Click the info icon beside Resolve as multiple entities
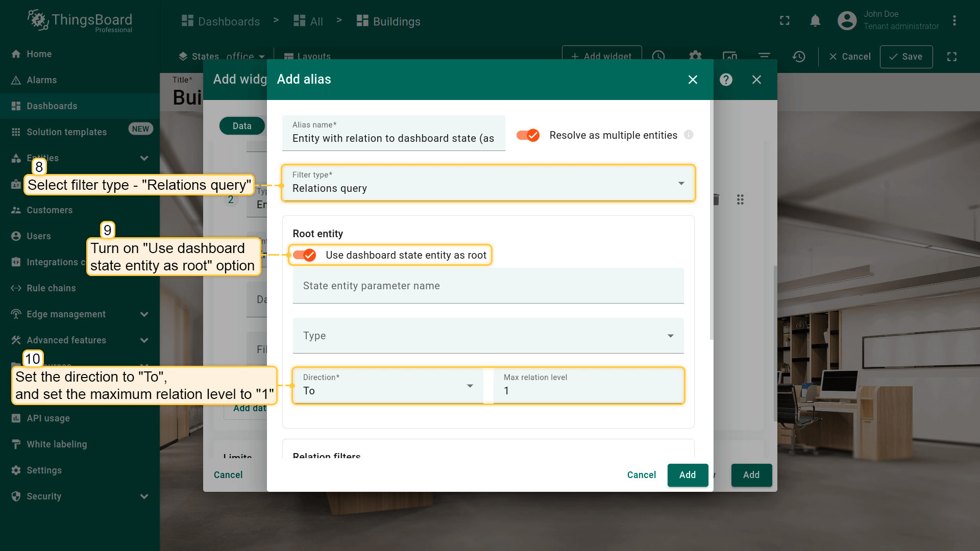 point(689,135)
